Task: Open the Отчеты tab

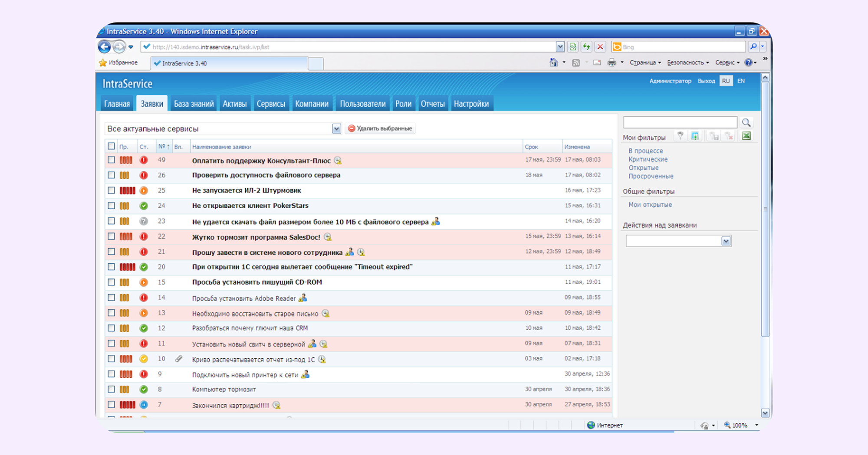Action: pos(432,104)
